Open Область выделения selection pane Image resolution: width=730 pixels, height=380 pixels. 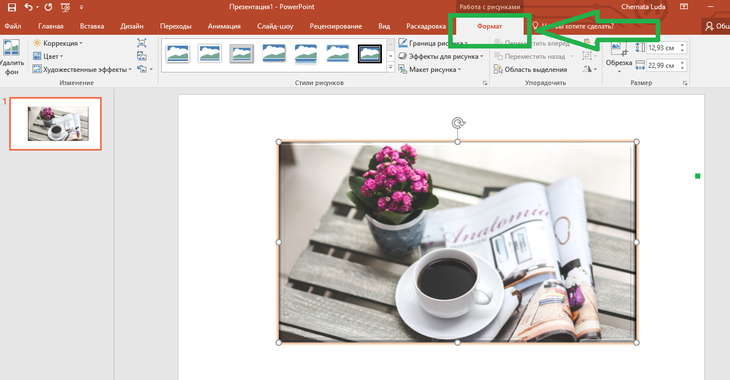pos(530,69)
